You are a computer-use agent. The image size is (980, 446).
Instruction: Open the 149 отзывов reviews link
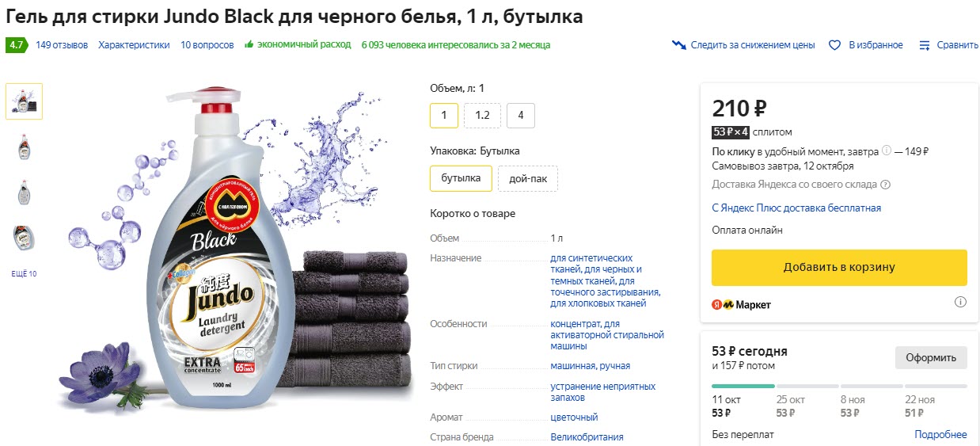click(62, 45)
